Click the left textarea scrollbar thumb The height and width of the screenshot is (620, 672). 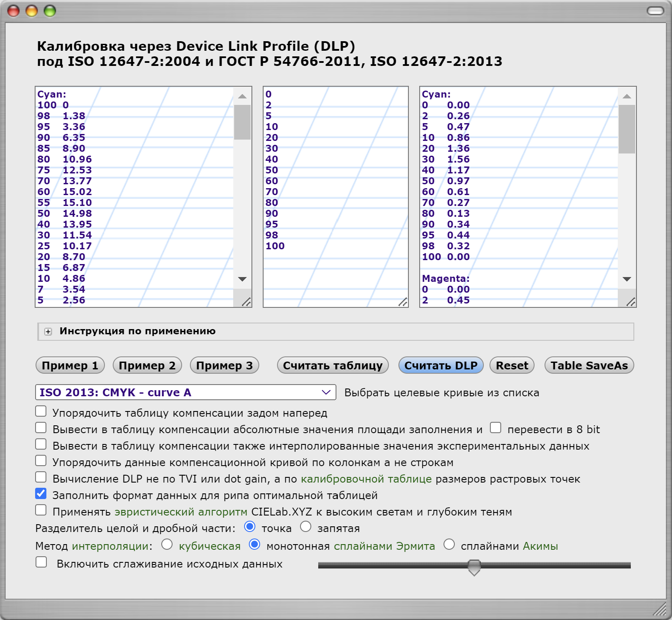pyautogui.click(x=242, y=122)
